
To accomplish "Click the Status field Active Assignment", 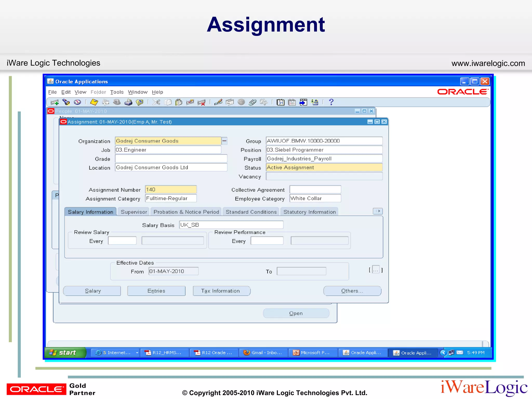I will (324, 168).
